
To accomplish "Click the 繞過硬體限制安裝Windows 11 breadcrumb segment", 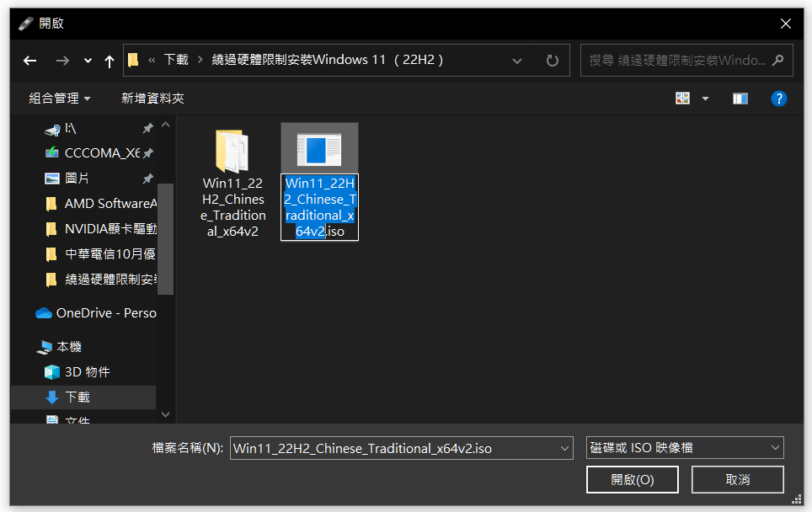I will [x=328, y=60].
